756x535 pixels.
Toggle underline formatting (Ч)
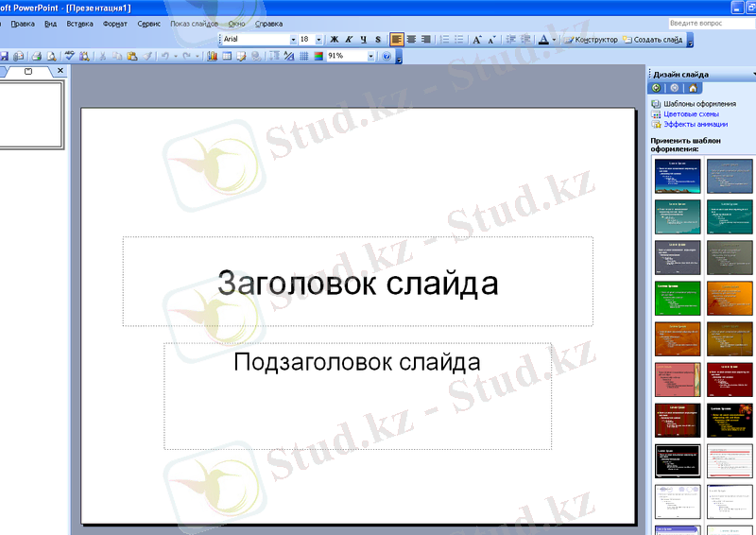point(363,40)
